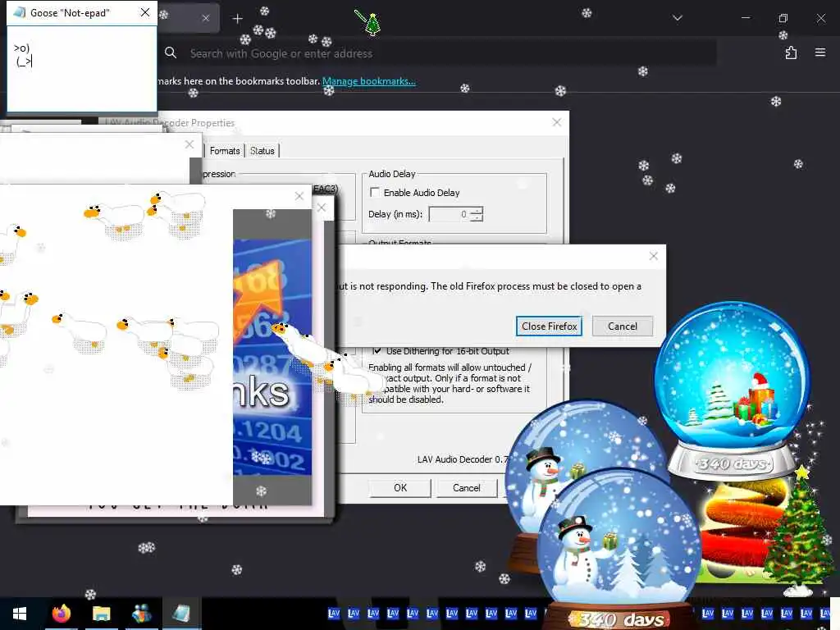Image resolution: width=840 pixels, height=630 pixels.
Task: Open the Windows Start menu
Action: 20,614
